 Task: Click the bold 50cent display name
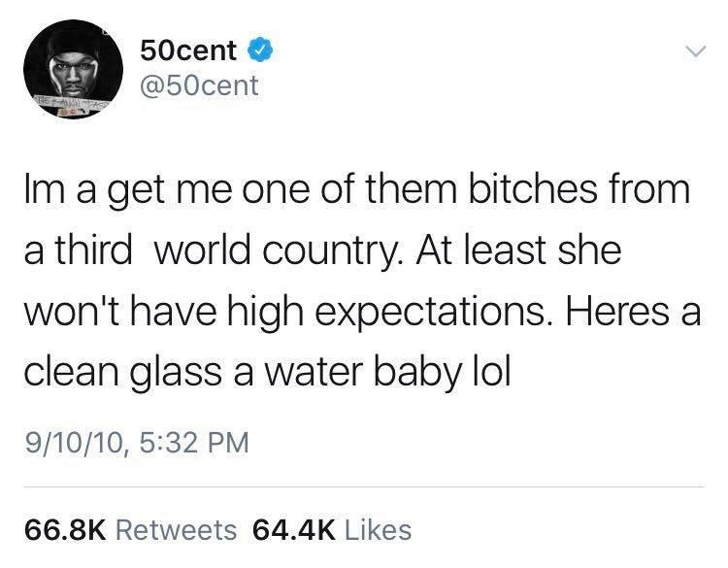188,50
